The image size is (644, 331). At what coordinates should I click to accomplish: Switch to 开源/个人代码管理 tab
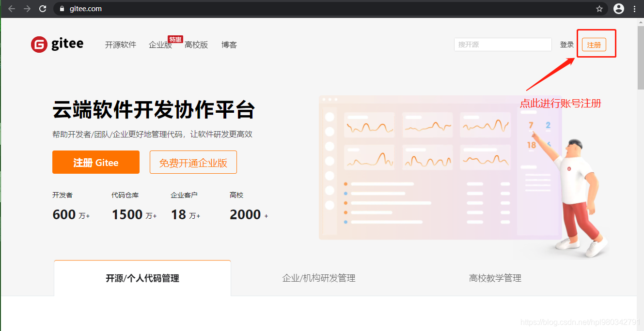142,278
